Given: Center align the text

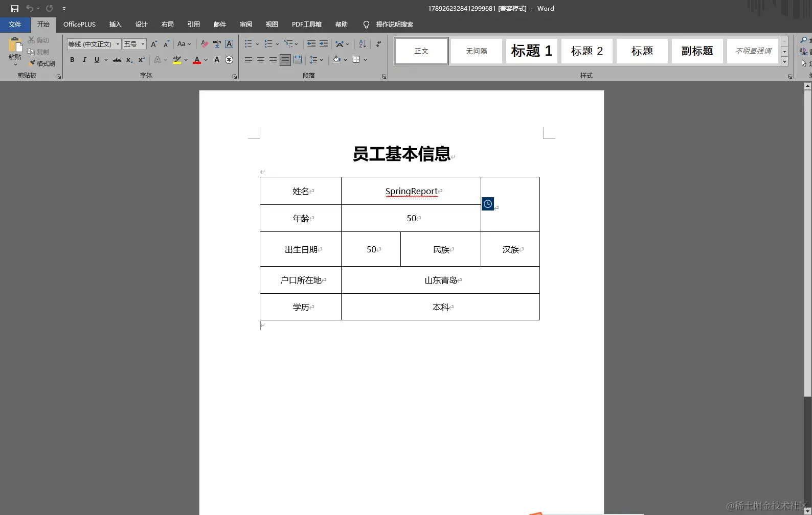Looking at the screenshot, I should (261, 60).
